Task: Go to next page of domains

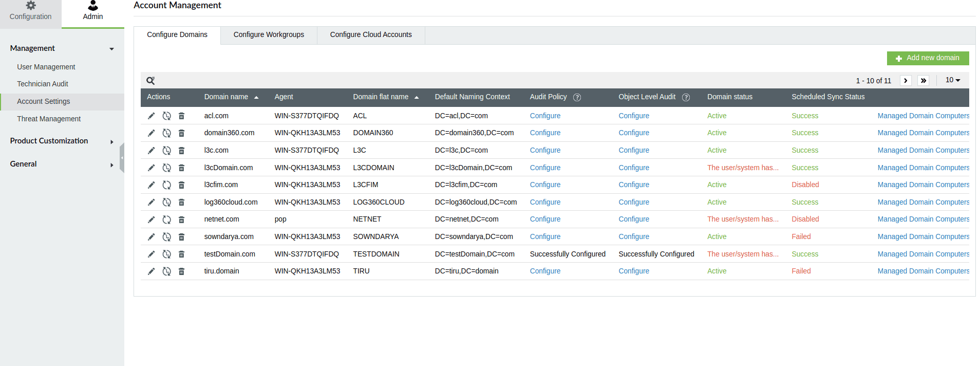Action: (906, 81)
